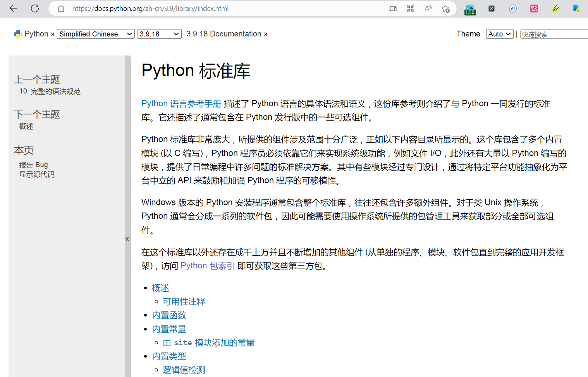The height and width of the screenshot is (377, 588).
Task: Click the Python logo icon in header
Action: [x=18, y=34]
